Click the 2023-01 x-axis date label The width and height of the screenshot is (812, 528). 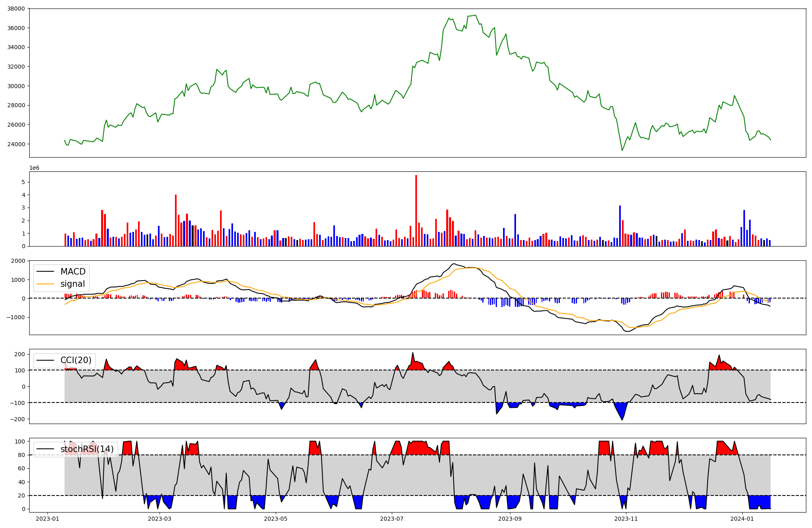(48, 519)
